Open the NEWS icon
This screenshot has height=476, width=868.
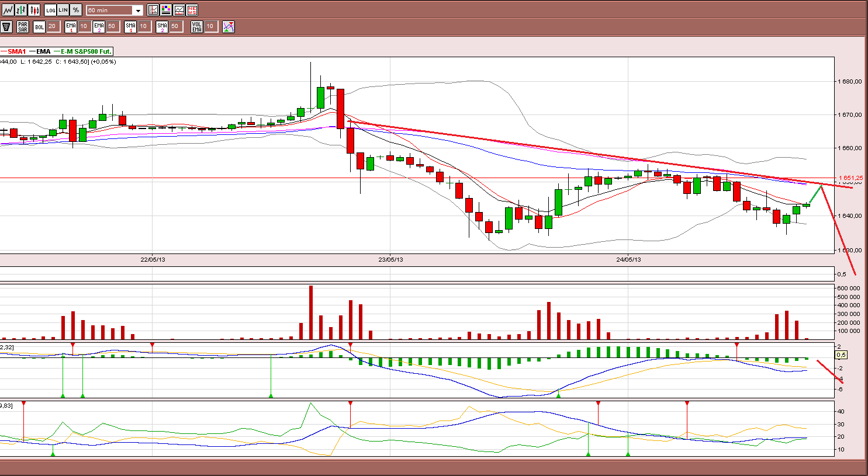[x=192, y=10]
